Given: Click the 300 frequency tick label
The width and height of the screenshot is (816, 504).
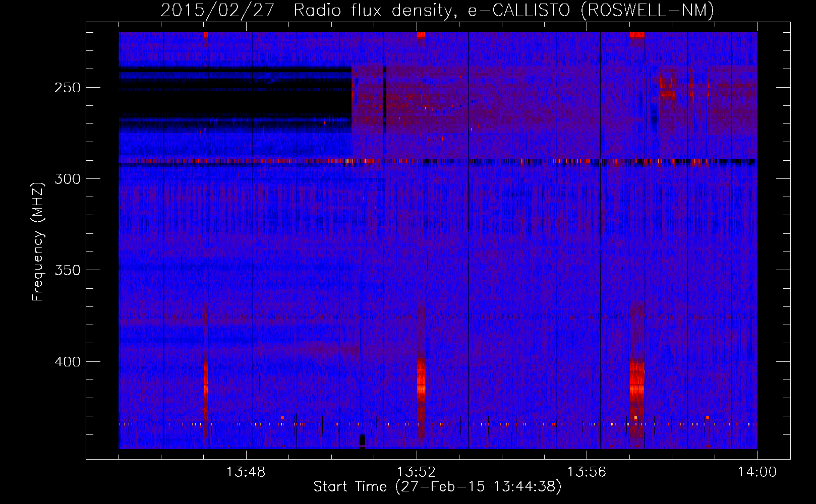Looking at the screenshot, I should 68,179.
